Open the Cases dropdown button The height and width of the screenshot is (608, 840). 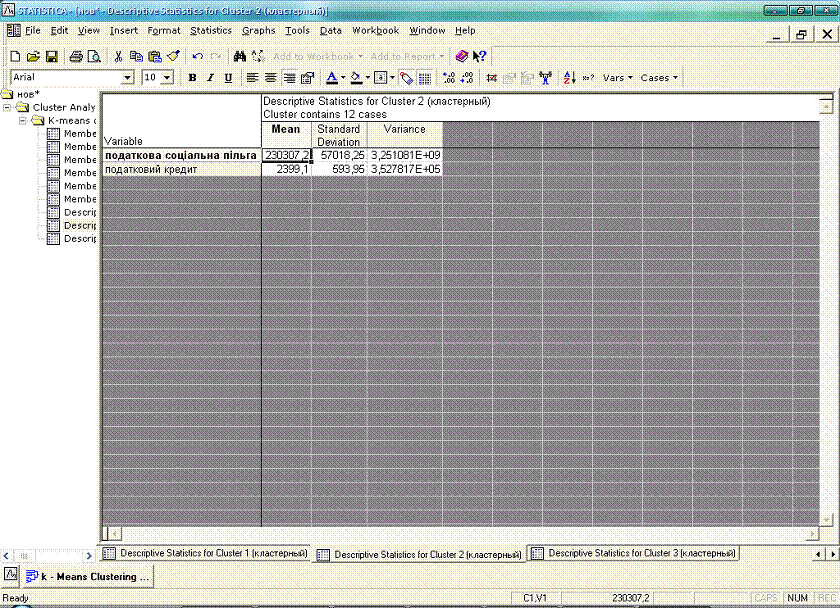[x=658, y=78]
